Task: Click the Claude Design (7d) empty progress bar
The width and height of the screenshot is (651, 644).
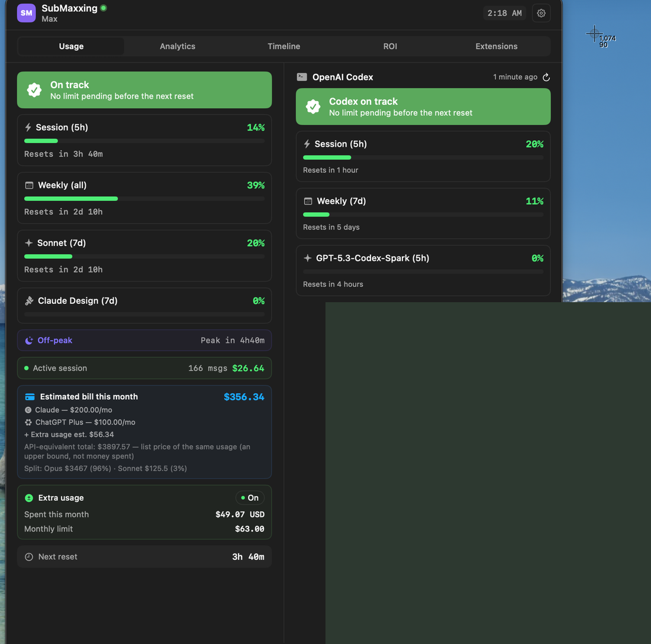Action: [x=144, y=315]
